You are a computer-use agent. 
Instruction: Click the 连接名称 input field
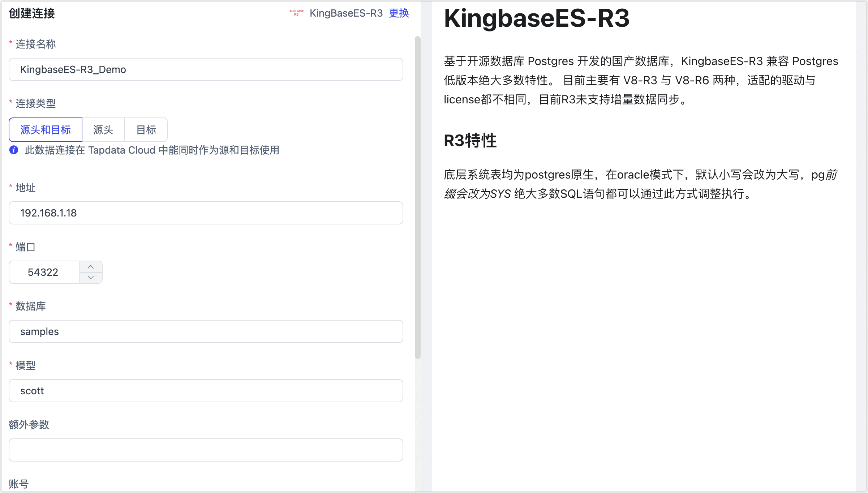tap(207, 70)
